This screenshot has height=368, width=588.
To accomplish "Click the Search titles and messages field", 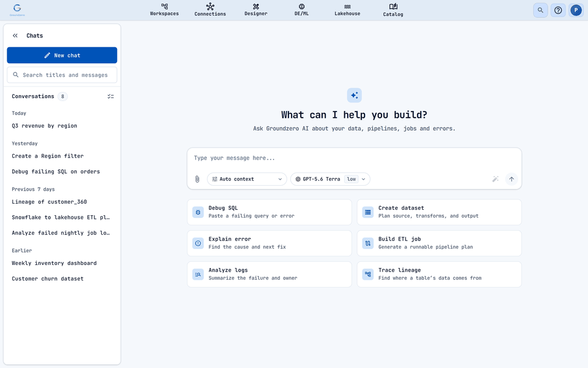I will [x=62, y=75].
